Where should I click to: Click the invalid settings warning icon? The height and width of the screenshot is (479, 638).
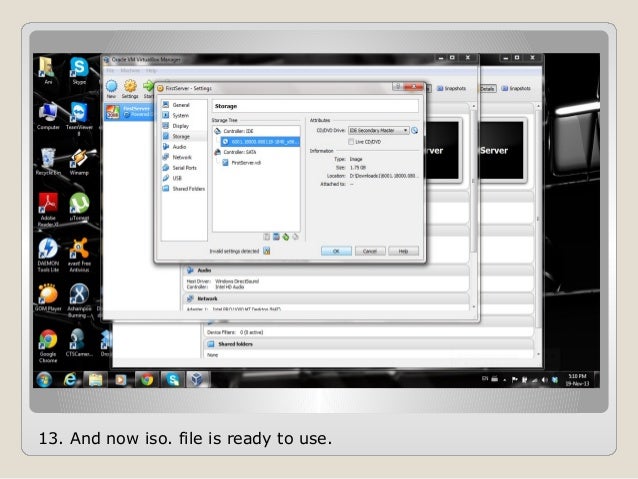pos(266,251)
